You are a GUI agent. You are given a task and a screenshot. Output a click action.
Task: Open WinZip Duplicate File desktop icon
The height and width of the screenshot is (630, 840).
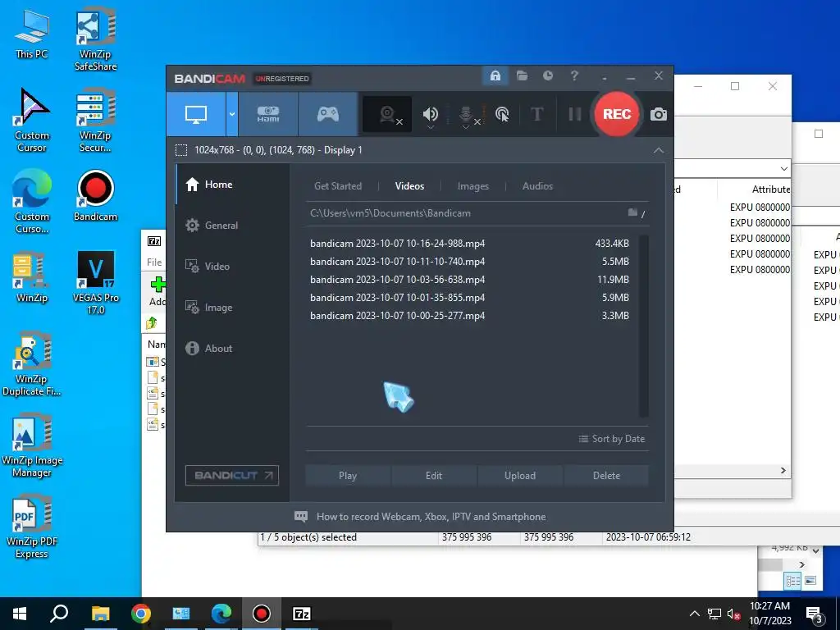(32, 364)
